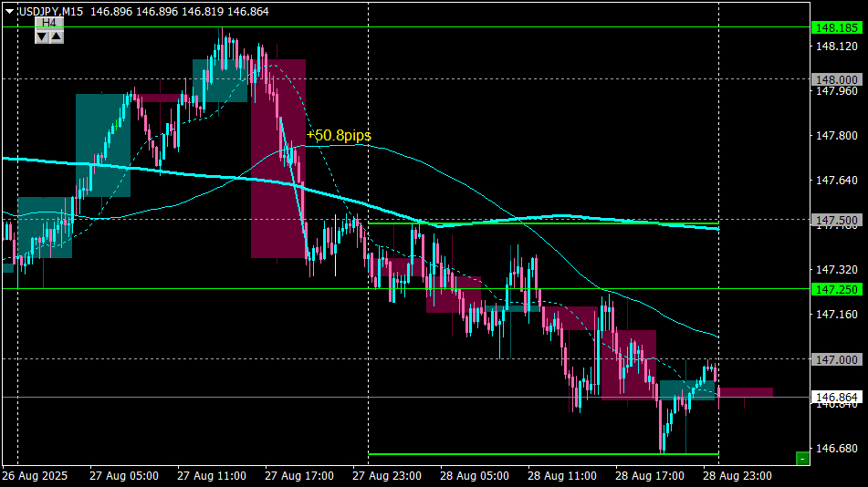Click the 28 Aug 17:00 time label
The height and width of the screenshot is (487, 868).
coord(649,476)
